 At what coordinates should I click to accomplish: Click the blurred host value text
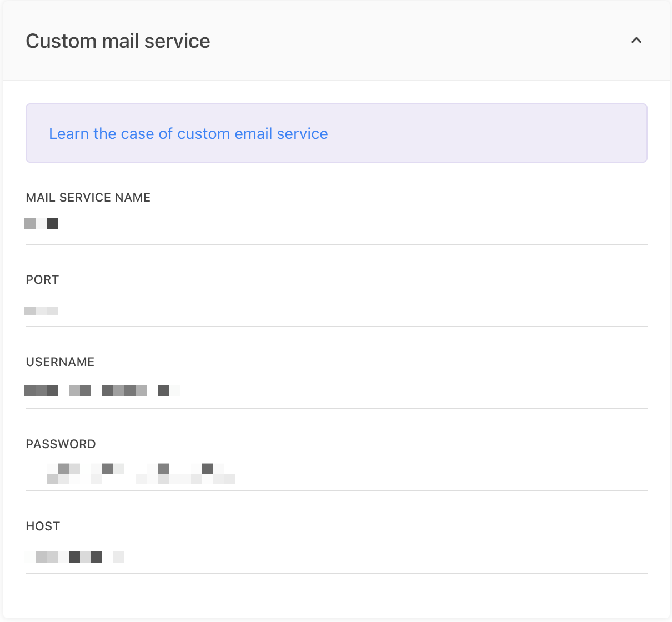pos(74,556)
